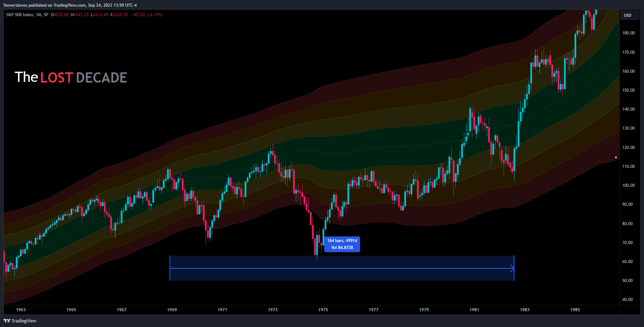Click the 70.00 price scale label
The image size is (644, 327).
pyautogui.click(x=628, y=243)
